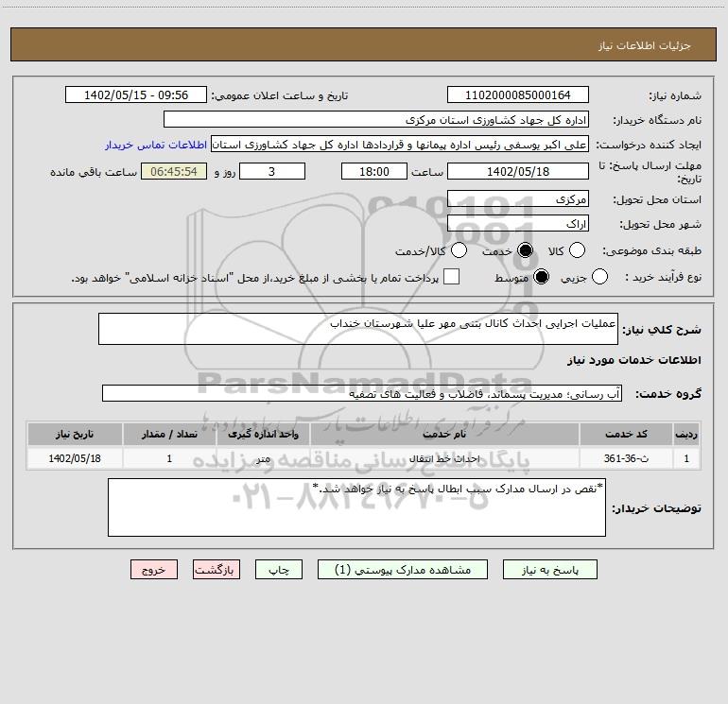Click the buyer organization name field

376,119
